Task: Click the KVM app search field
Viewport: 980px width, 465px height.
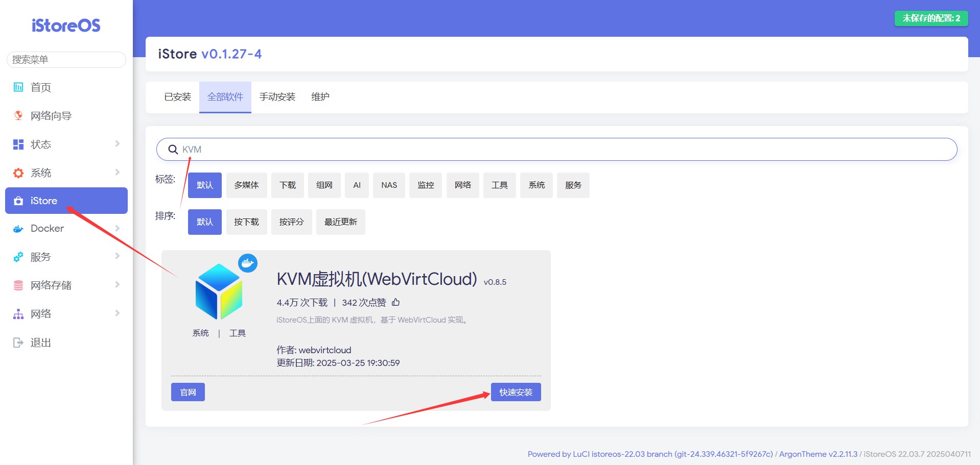Action: click(x=557, y=150)
